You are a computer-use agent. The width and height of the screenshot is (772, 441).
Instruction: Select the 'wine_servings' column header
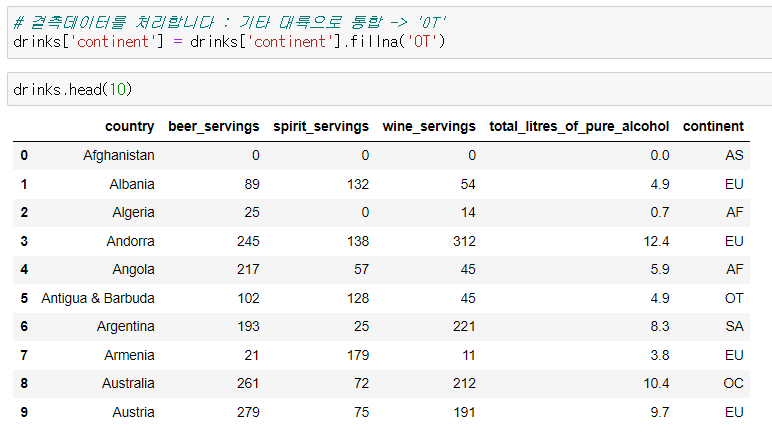click(x=429, y=126)
